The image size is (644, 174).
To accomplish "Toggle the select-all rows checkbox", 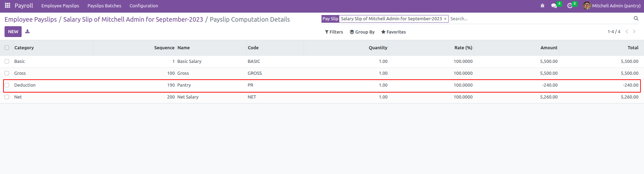I will 7,48.
